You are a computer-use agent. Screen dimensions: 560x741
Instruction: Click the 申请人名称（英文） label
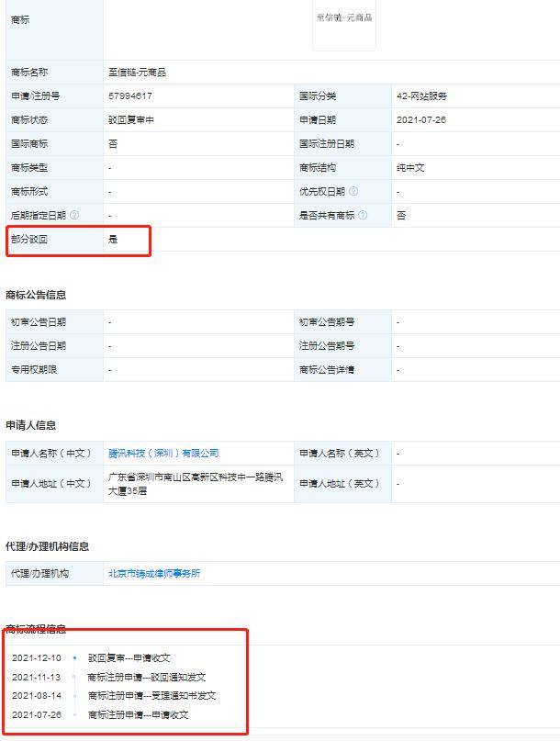(340, 453)
